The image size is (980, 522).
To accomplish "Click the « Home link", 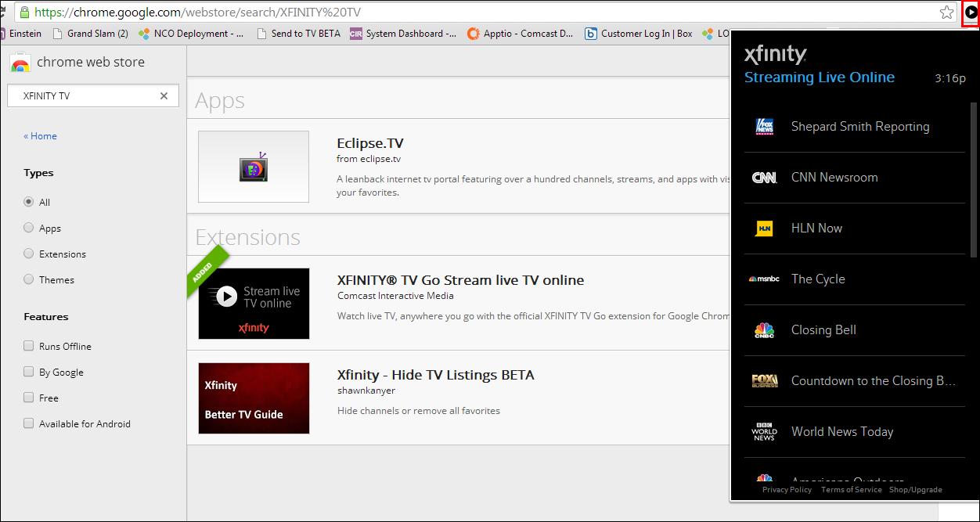I will (x=40, y=136).
